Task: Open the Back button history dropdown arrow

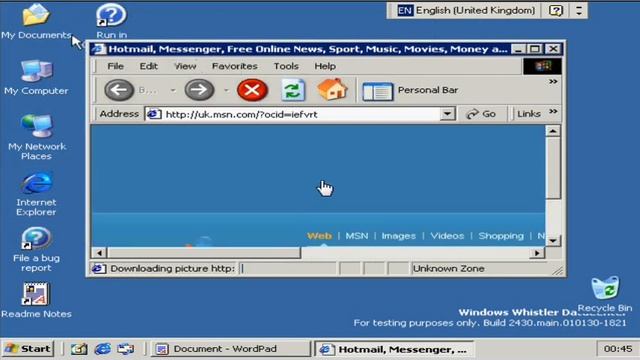Action: (173, 90)
